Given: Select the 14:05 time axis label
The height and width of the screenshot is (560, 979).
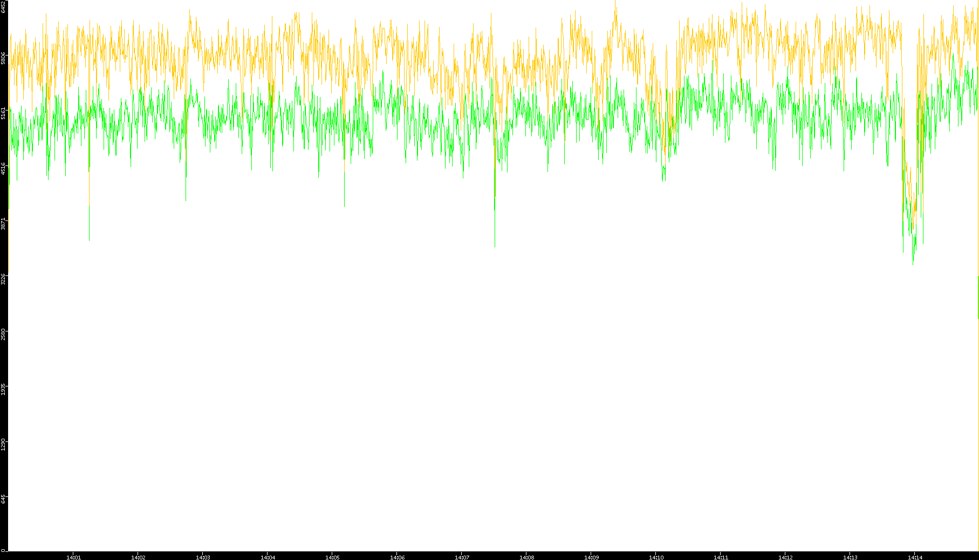Looking at the screenshot, I should [332, 557].
